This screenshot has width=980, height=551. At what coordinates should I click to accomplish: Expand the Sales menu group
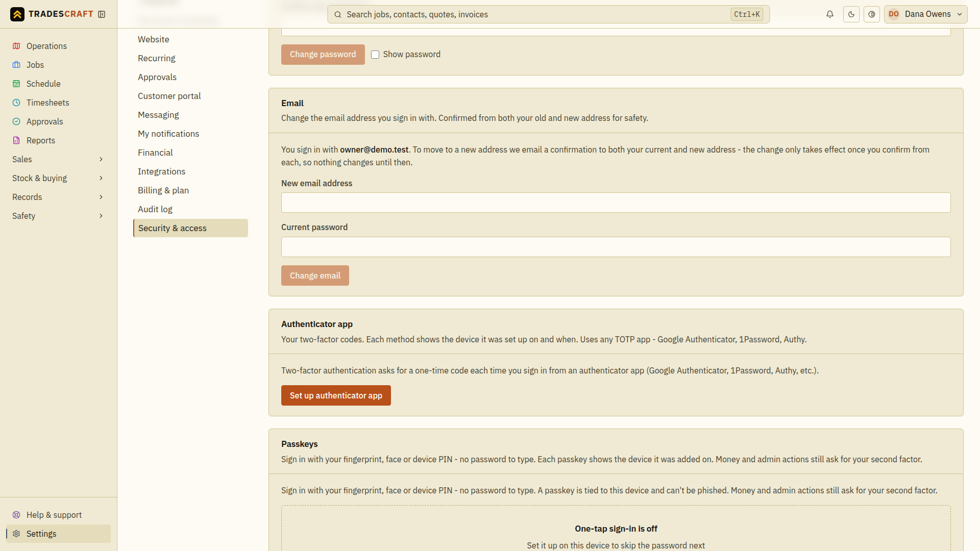(58, 159)
